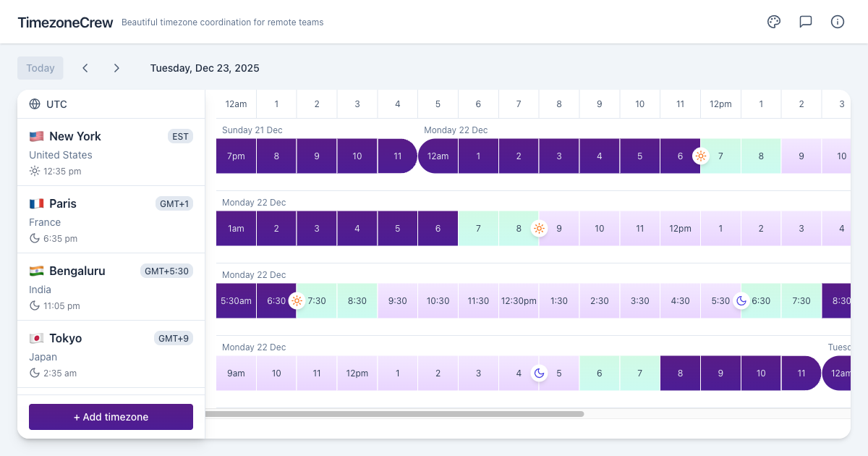This screenshot has width=868, height=456.
Task: Go to next day chevron
Action: (x=116, y=68)
